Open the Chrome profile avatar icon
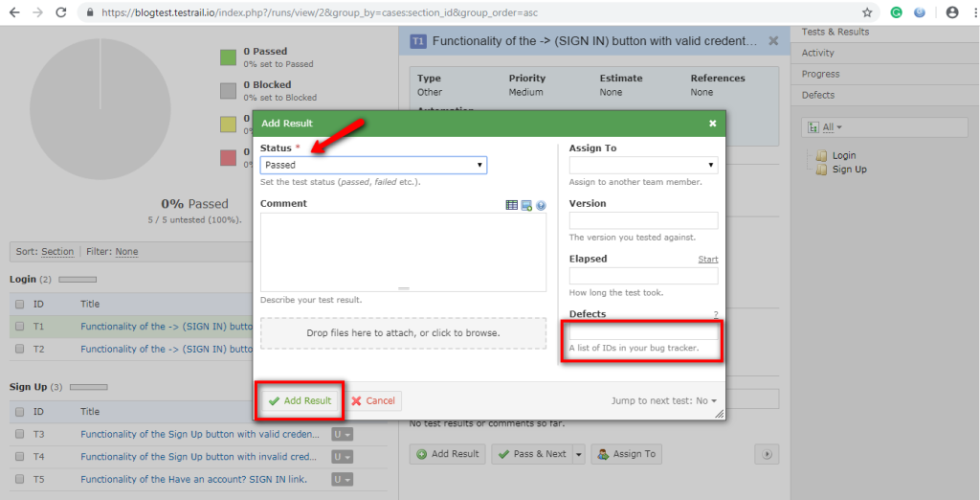This screenshot has height=500, width=980. (x=951, y=13)
